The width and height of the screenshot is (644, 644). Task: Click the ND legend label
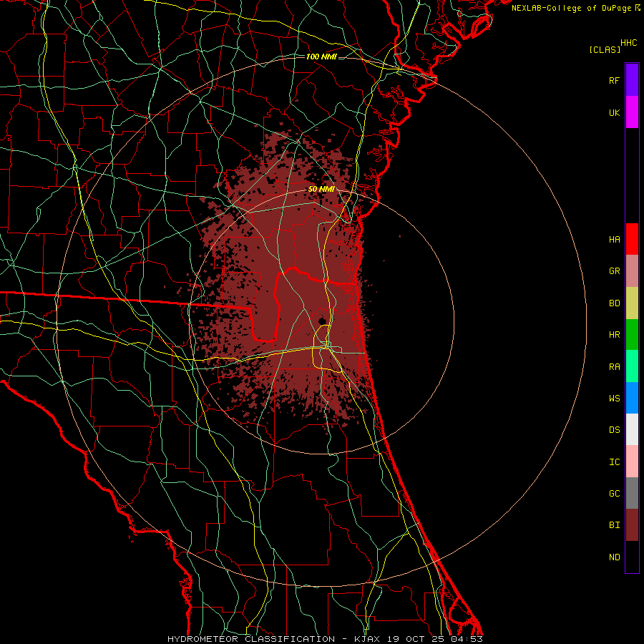tap(614, 557)
